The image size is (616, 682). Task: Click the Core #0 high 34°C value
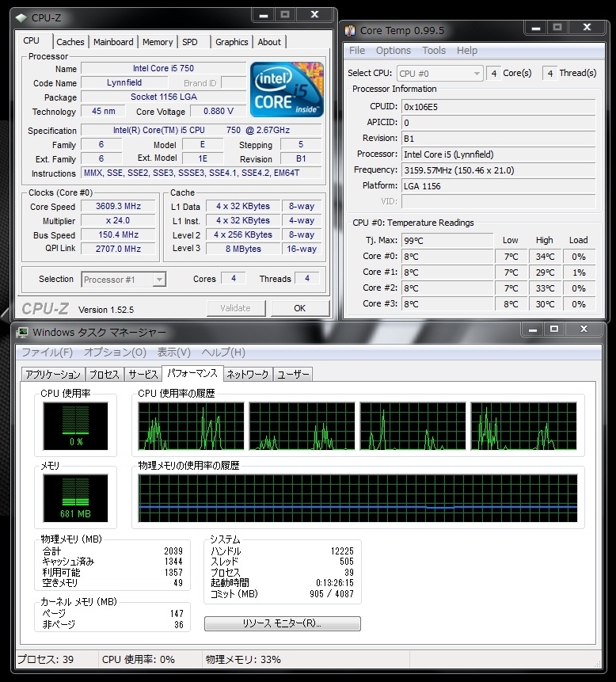[x=546, y=257]
